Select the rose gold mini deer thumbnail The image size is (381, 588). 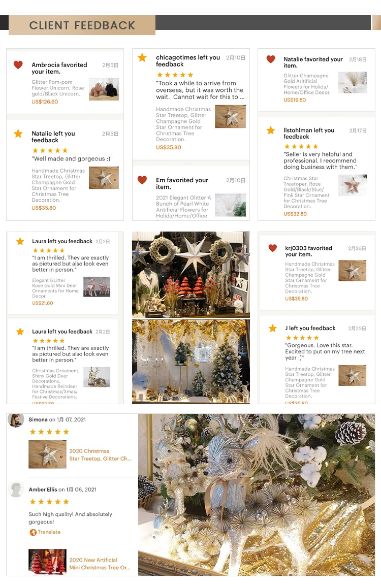point(97,287)
